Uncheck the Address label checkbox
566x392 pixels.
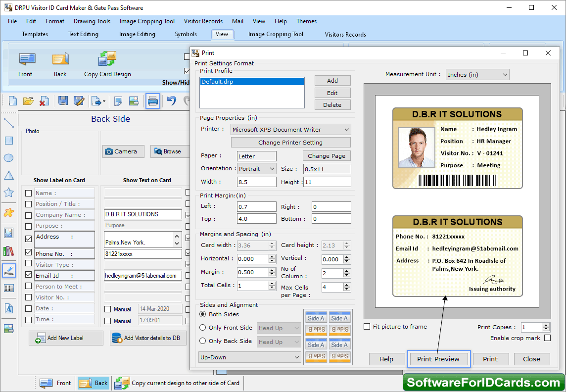[x=29, y=239]
